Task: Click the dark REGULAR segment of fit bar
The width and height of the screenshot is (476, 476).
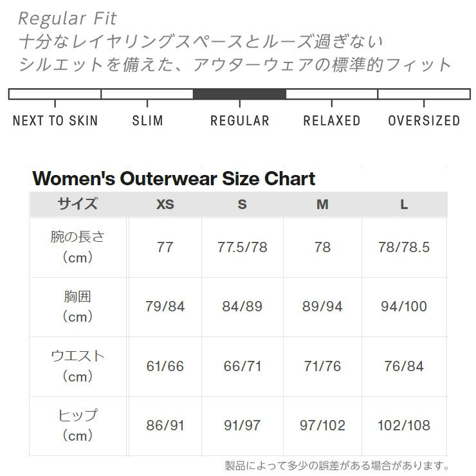Action: pos(239,94)
